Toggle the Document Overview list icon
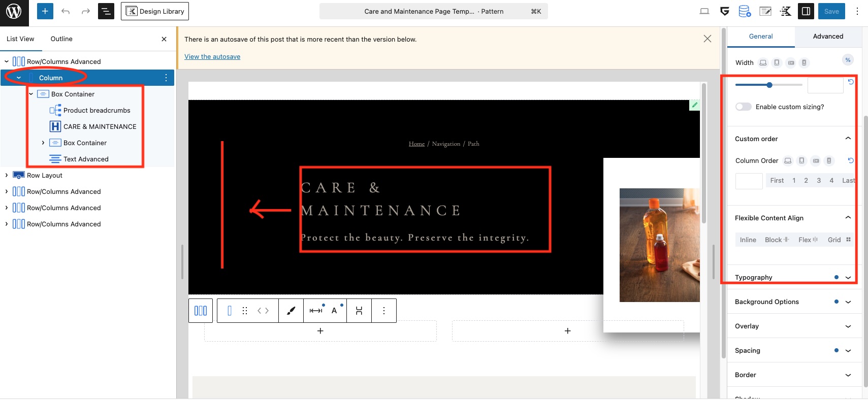The width and height of the screenshot is (868, 400). coord(106,11)
